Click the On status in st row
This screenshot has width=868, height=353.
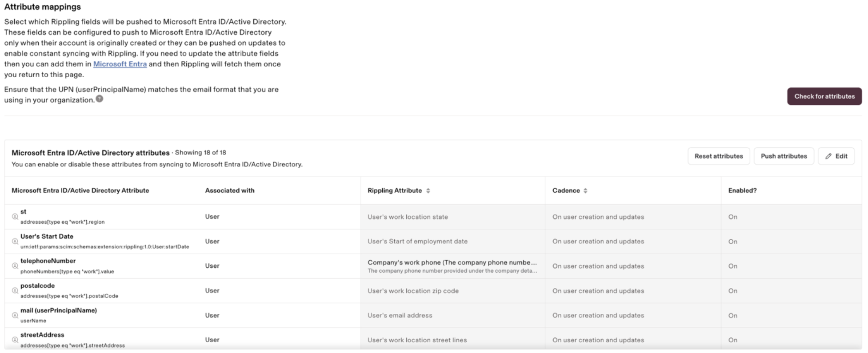[x=732, y=217]
